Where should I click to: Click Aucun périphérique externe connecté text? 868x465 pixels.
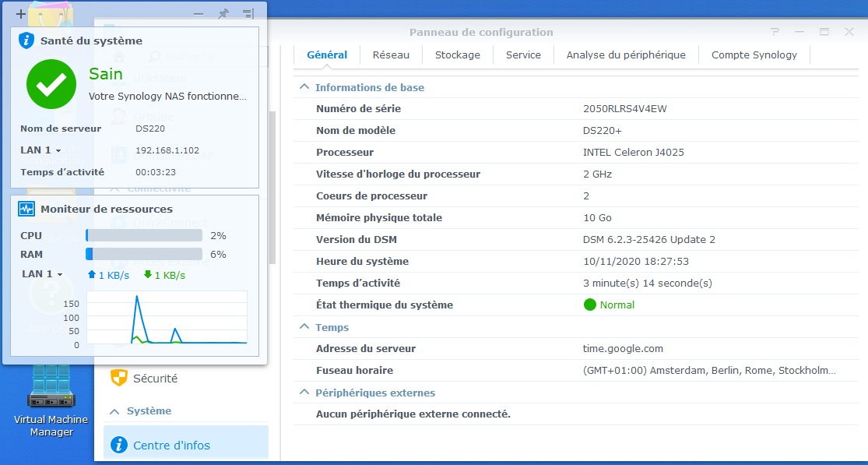[413, 414]
